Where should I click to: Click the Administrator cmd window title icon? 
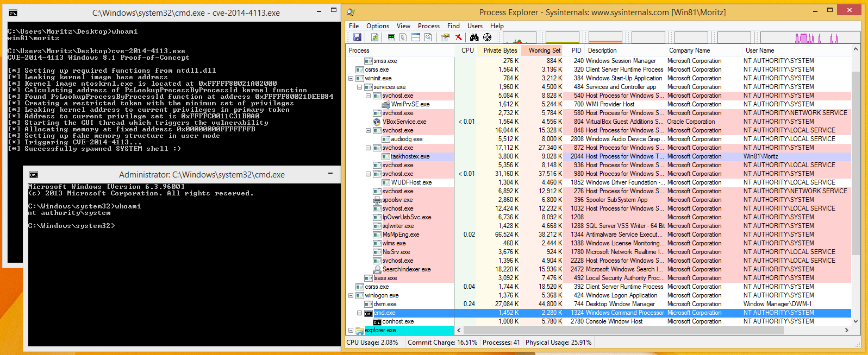pos(34,175)
